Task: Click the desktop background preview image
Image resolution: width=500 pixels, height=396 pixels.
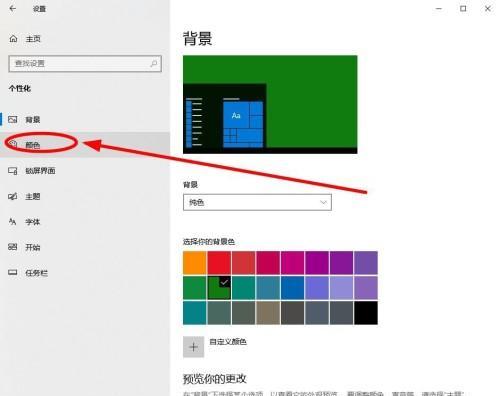Action: 270,104
